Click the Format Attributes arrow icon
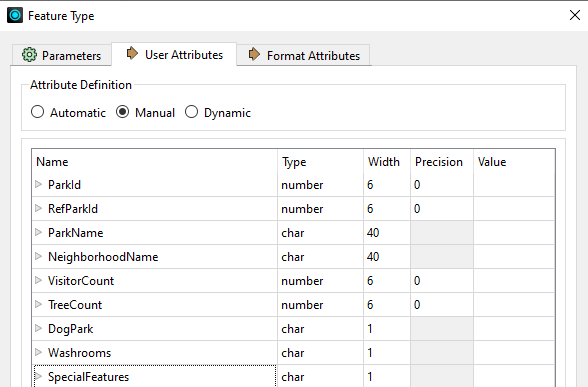Screen dimensions: 588x387 [x=254, y=54]
